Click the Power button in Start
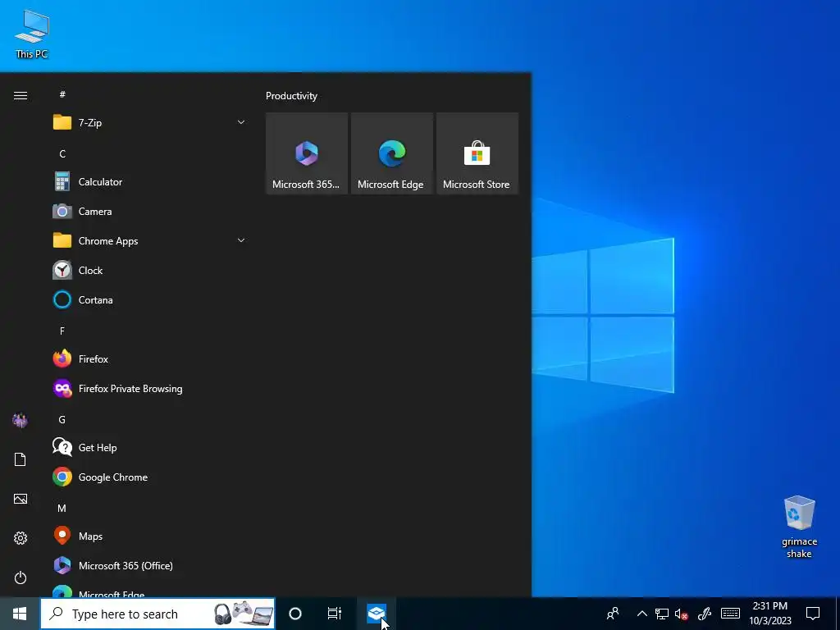 pyautogui.click(x=21, y=577)
